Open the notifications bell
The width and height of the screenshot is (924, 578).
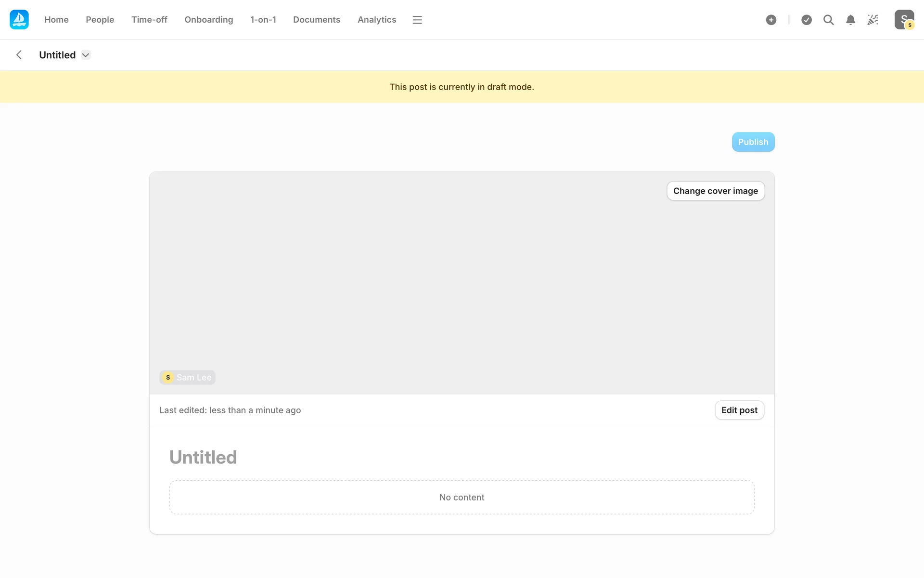[x=850, y=20]
